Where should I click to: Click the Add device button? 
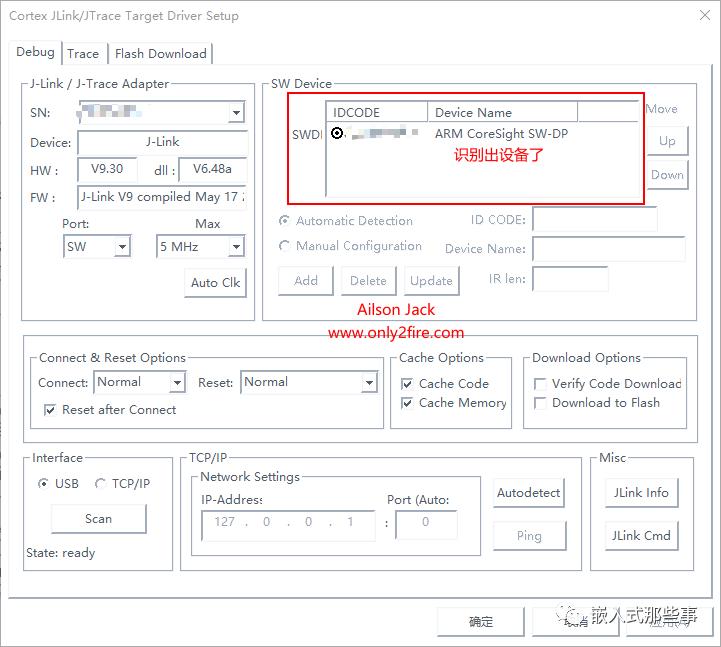[x=306, y=281]
